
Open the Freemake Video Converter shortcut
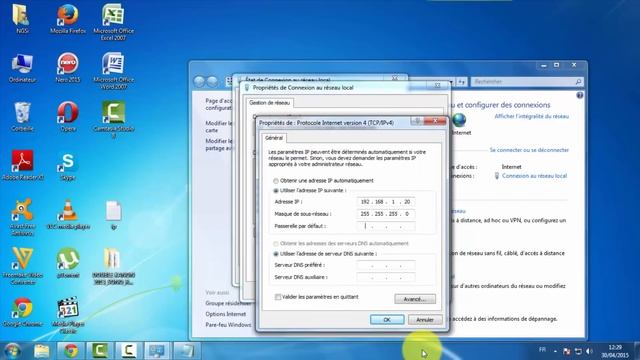pos(22,266)
